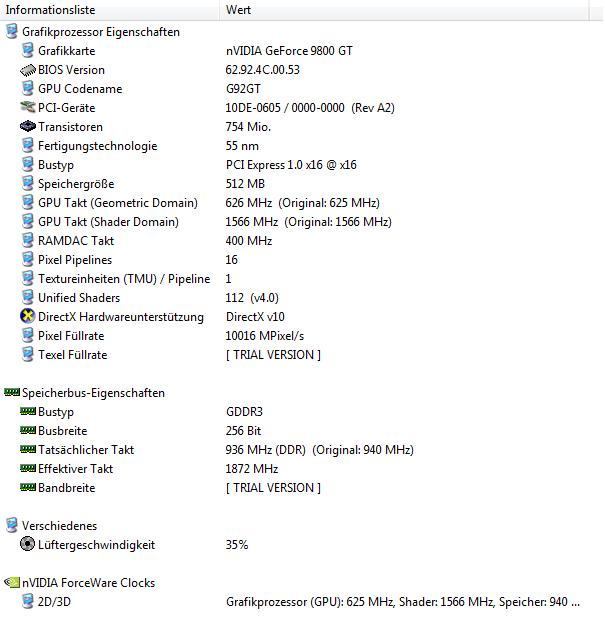Screen dimensions: 605x617
Task: Select the value 256 Bit
Action: pos(243,430)
